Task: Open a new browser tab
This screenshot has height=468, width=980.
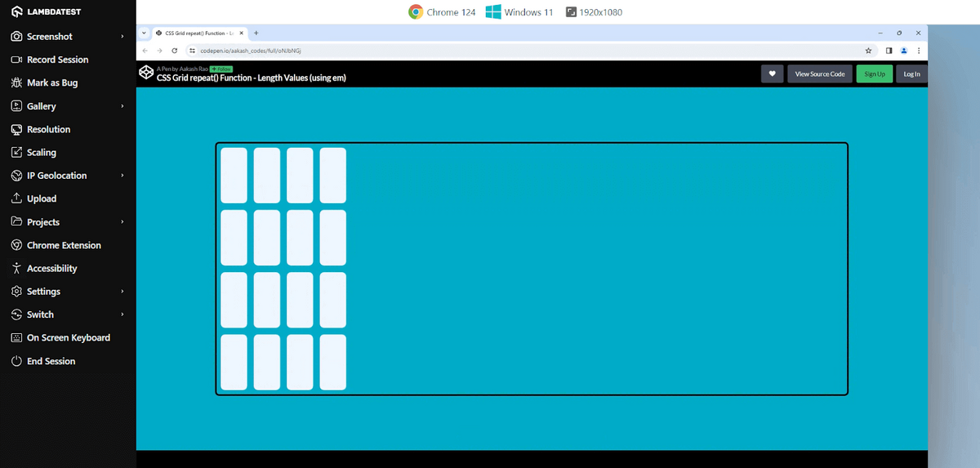Action: [256, 33]
